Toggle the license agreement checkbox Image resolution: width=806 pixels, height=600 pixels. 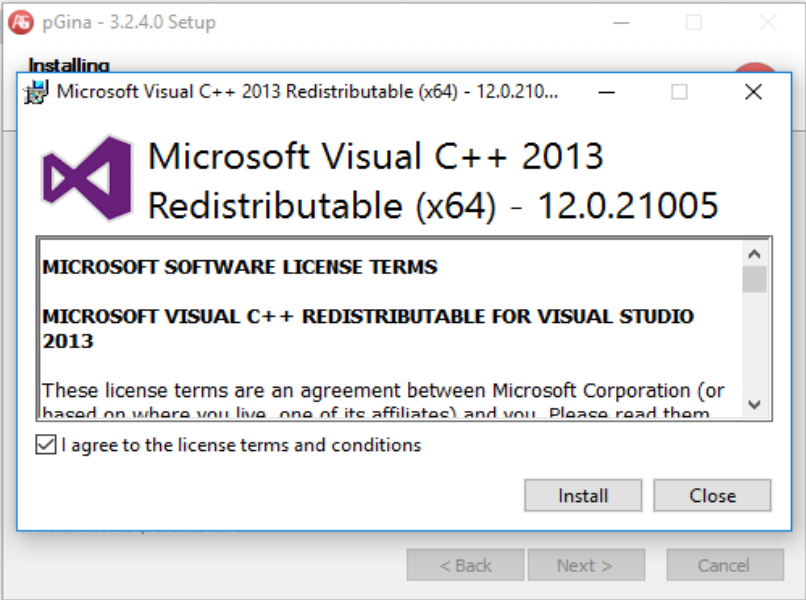[46, 445]
